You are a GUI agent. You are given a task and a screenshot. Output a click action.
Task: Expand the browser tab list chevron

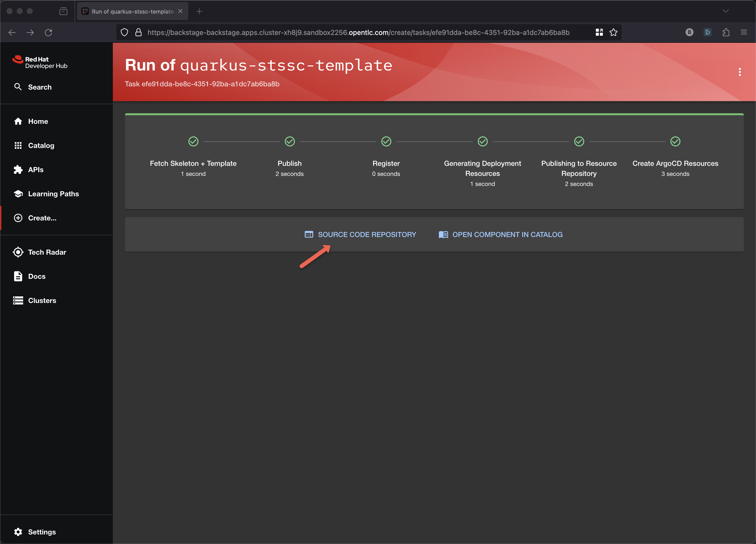coord(726,11)
